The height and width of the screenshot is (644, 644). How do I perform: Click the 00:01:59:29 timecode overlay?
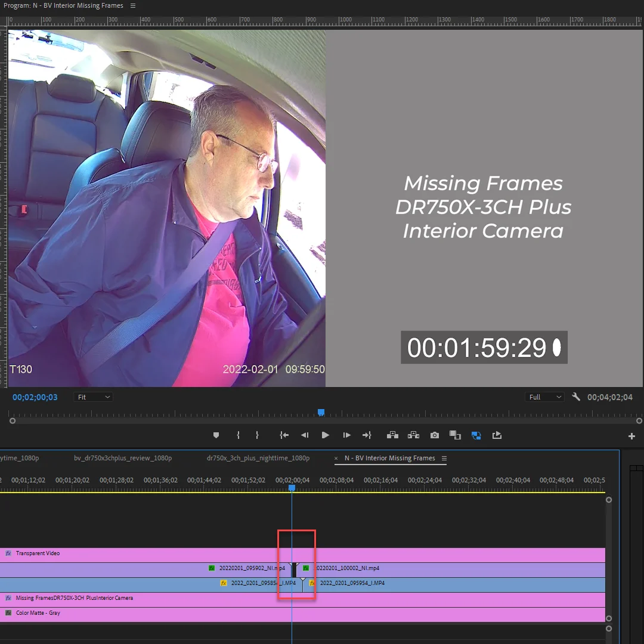click(x=484, y=348)
